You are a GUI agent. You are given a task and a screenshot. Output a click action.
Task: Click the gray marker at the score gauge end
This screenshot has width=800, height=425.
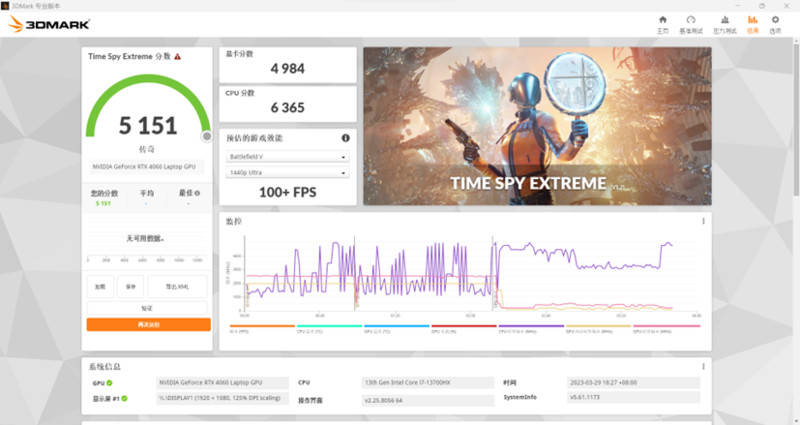click(207, 136)
